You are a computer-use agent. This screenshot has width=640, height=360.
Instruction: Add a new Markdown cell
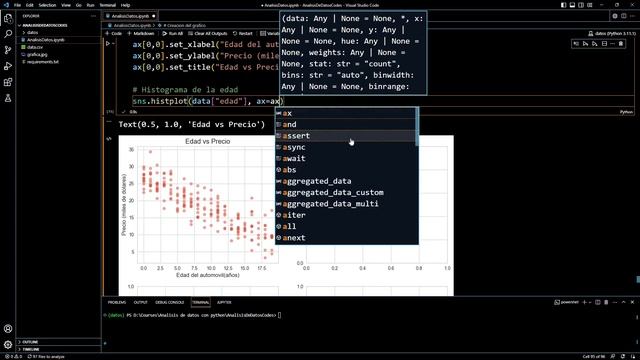pyautogui.click(x=141, y=33)
